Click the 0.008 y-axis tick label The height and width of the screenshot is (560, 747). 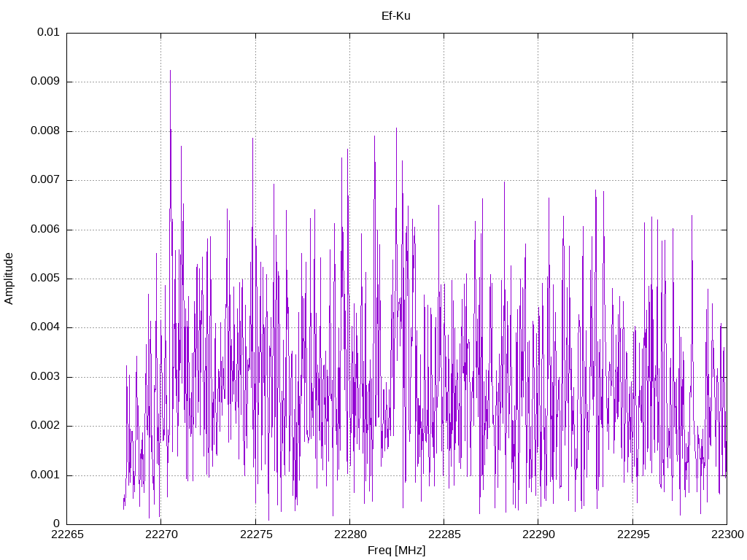[44, 131]
